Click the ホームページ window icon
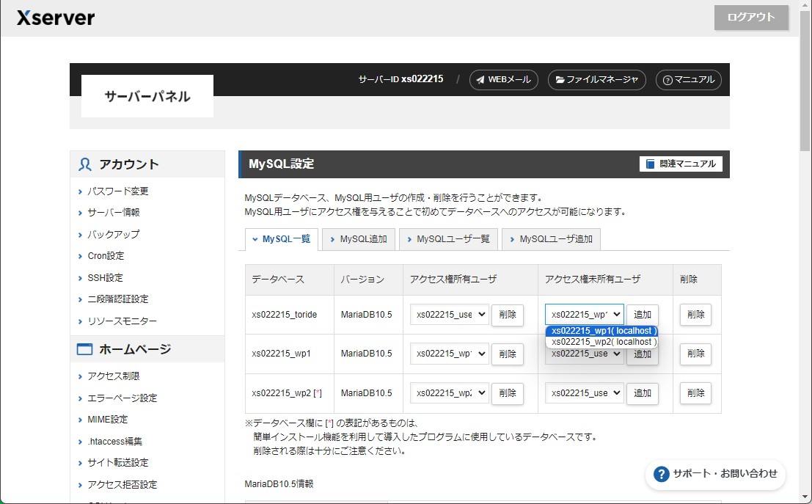Screen dimensions: 812x504 click(x=84, y=349)
